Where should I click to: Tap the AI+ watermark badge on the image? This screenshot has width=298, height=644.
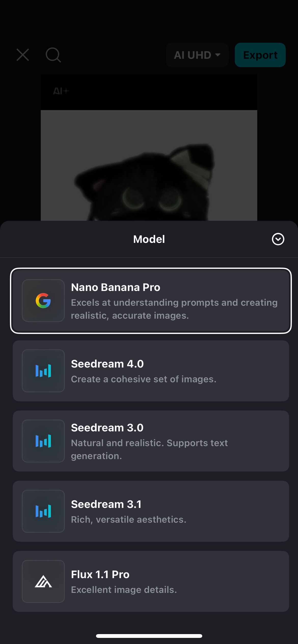[61, 91]
